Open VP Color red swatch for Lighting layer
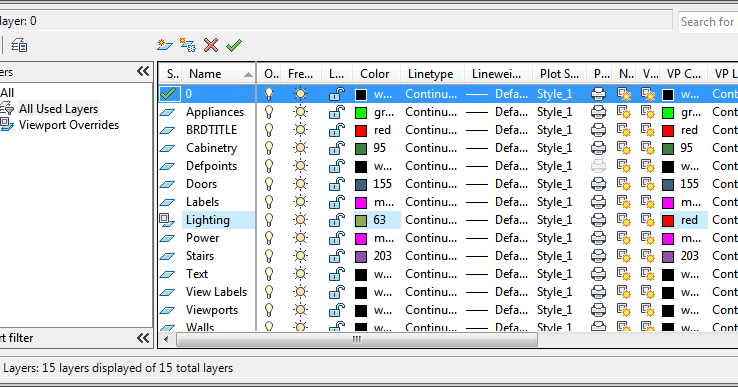This screenshot has height=387, width=738. coord(668,220)
